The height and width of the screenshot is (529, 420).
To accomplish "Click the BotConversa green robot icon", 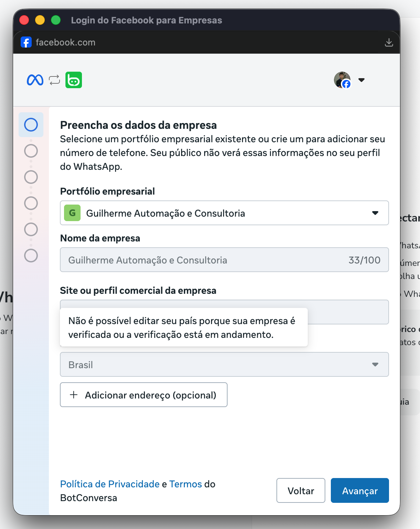I will click(x=74, y=80).
